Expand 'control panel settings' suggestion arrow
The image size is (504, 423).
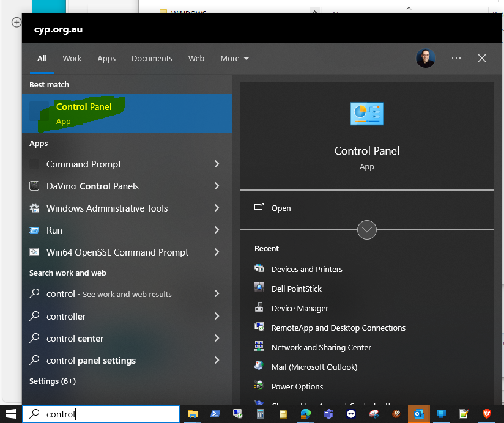[217, 361]
